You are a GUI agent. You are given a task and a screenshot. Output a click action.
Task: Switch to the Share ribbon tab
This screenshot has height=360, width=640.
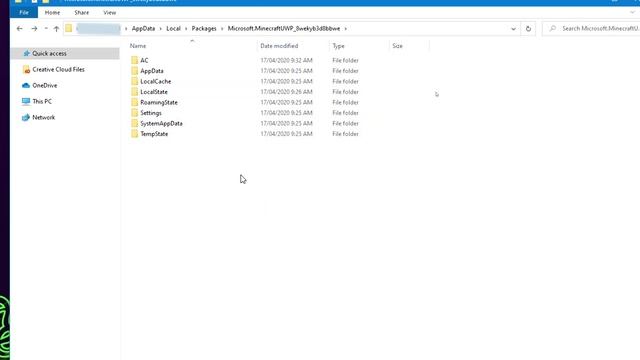pos(82,13)
